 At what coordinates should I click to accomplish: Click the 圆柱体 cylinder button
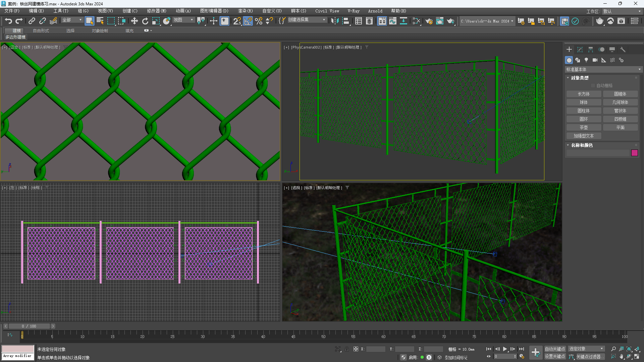(x=584, y=111)
